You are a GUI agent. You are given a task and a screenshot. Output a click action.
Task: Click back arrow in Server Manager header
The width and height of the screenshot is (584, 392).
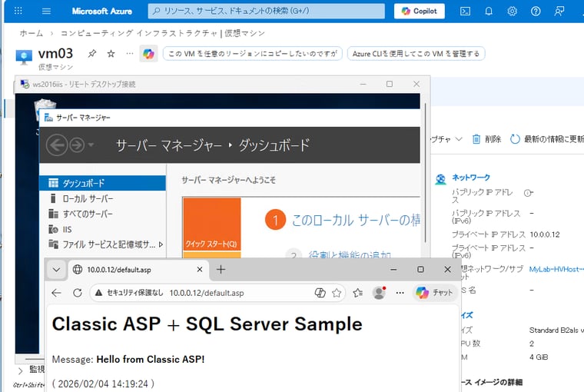(57, 145)
